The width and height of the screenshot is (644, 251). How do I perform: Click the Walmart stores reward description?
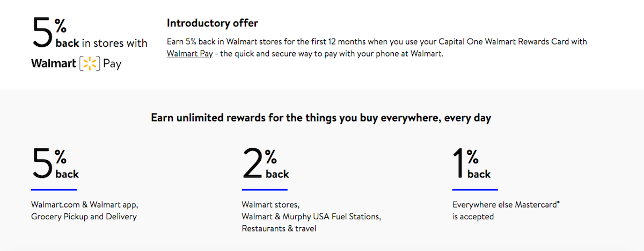pyautogui.click(x=270, y=205)
